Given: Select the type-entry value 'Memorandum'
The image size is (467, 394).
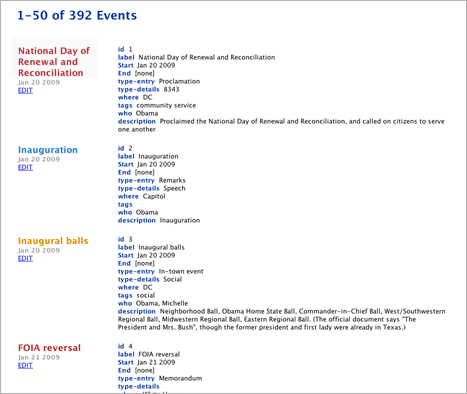Looking at the screenshot, I should coord(180,378).
